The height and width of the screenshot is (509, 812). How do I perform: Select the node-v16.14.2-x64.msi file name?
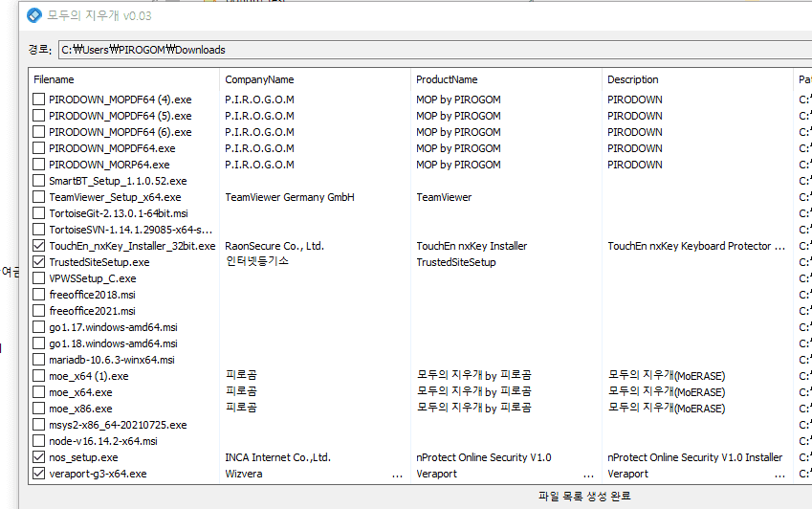coord(103,441)
